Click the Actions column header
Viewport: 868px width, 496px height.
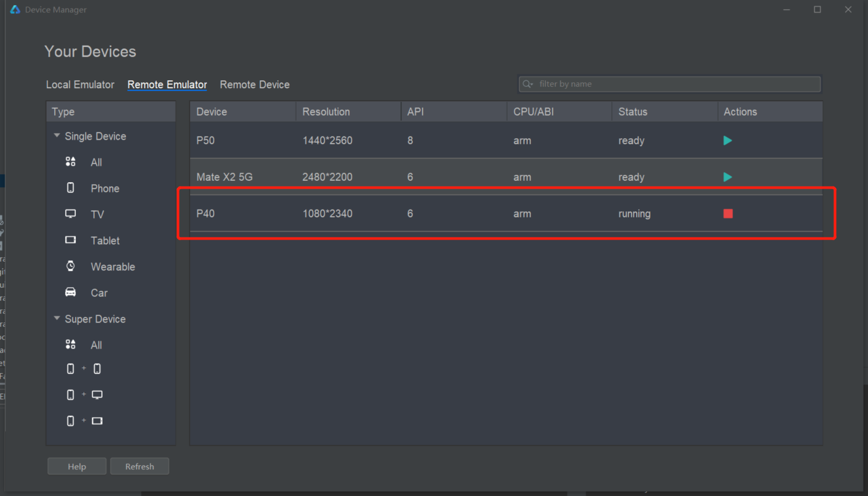[770, 112]
